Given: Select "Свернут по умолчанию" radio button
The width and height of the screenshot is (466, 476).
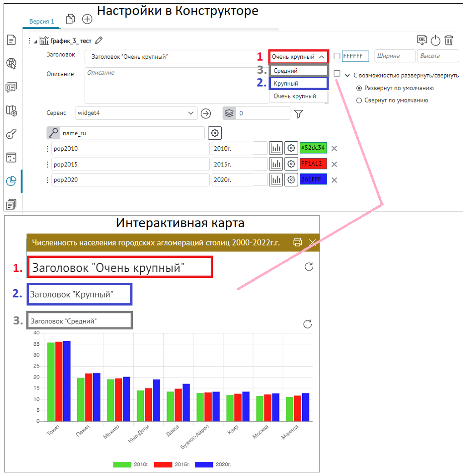Looking at the screenshot, I should pyautogui.click(x=359, y=101).
